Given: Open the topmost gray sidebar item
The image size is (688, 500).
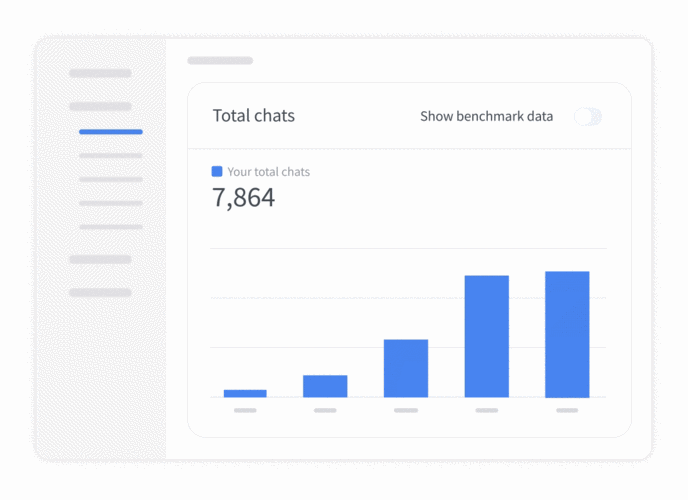Looking at the screenshot, I should 100,73.
